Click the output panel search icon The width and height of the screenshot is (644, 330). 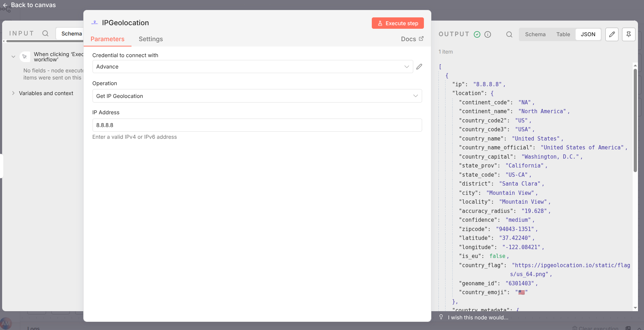point(509,34)
